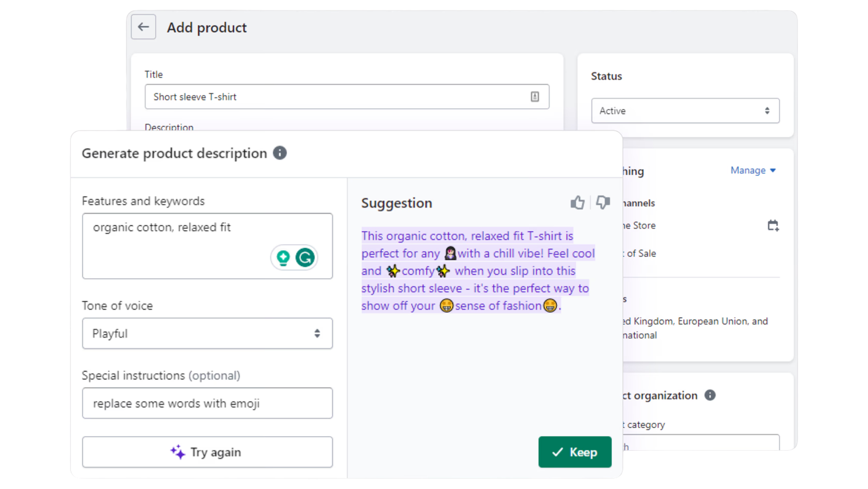The image size is (868, 489).
Task: Open the Tone of voice dropdown set to Playful
Action: pyautogui.click(x=207, y=333)
